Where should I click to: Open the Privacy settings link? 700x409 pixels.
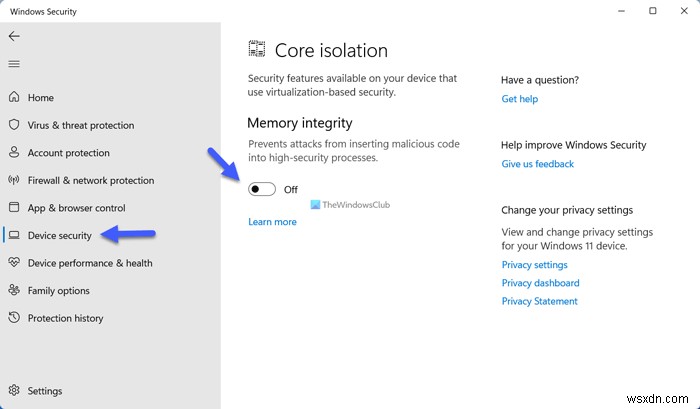click(x=534, y=265)
